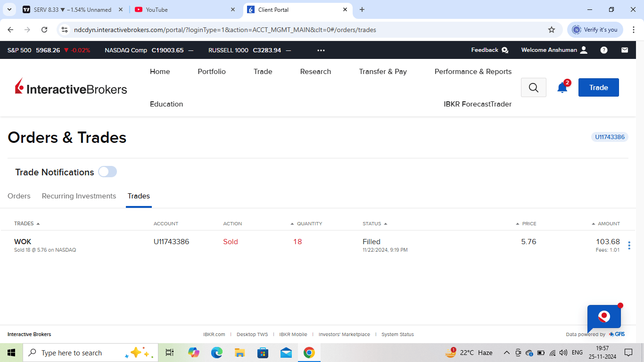Open the search magnifier icon
Viewport: 644px width, 362px height.
tap(534, 88)
